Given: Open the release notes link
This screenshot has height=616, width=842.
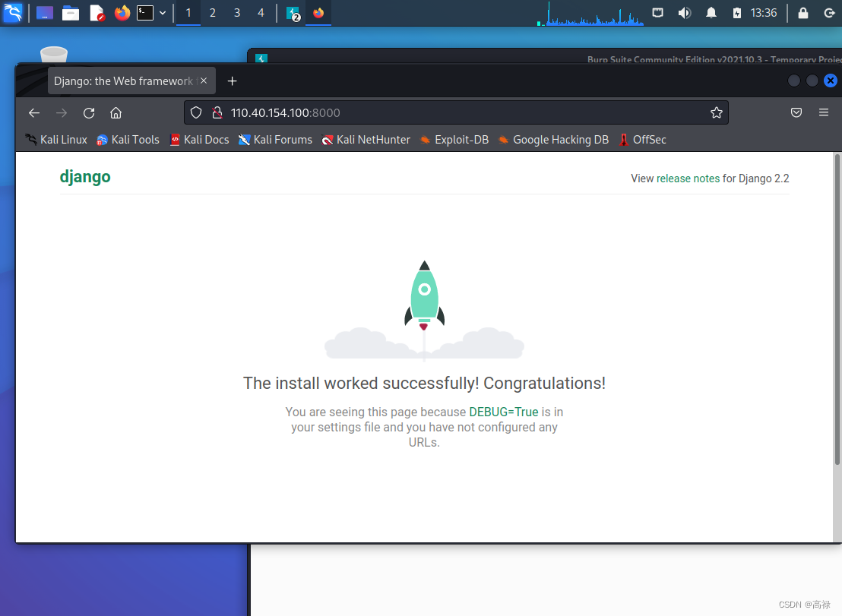Looking at the screenshot, I should point(688,178).
